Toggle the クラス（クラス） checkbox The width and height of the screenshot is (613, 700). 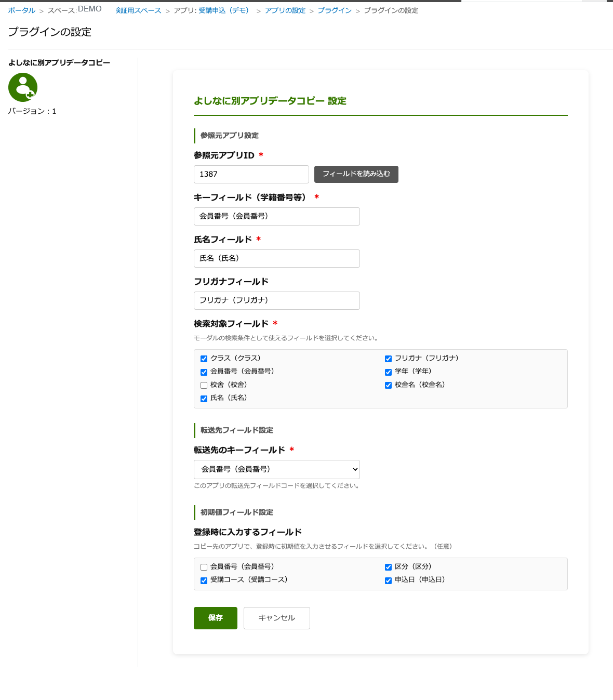(204, 359)
